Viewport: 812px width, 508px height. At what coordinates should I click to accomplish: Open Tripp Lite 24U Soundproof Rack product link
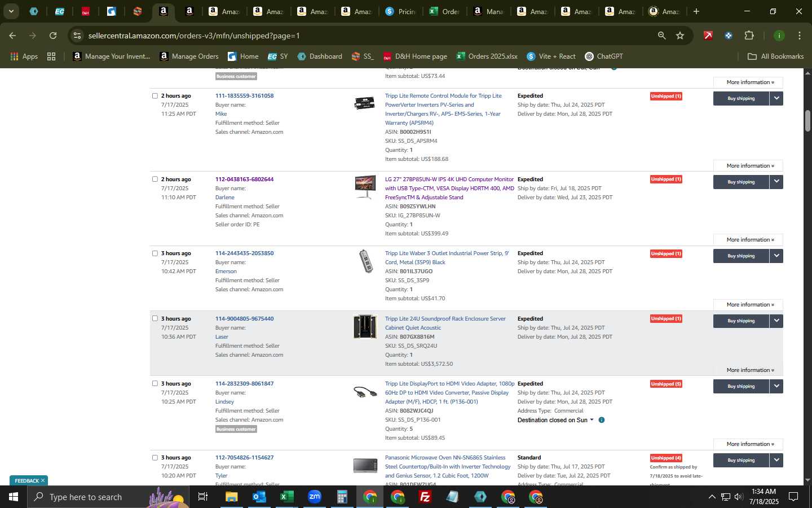(445, 323)
